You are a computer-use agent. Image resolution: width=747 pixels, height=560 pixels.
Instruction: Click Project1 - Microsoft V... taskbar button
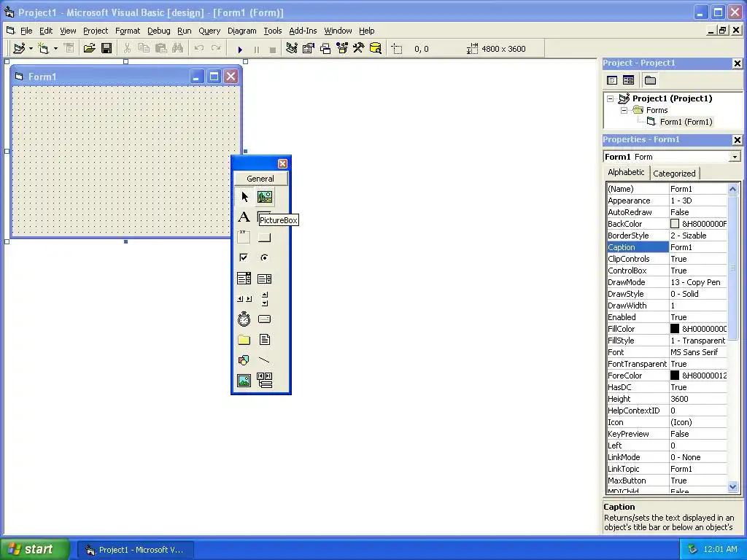click(x=135, y=550)
